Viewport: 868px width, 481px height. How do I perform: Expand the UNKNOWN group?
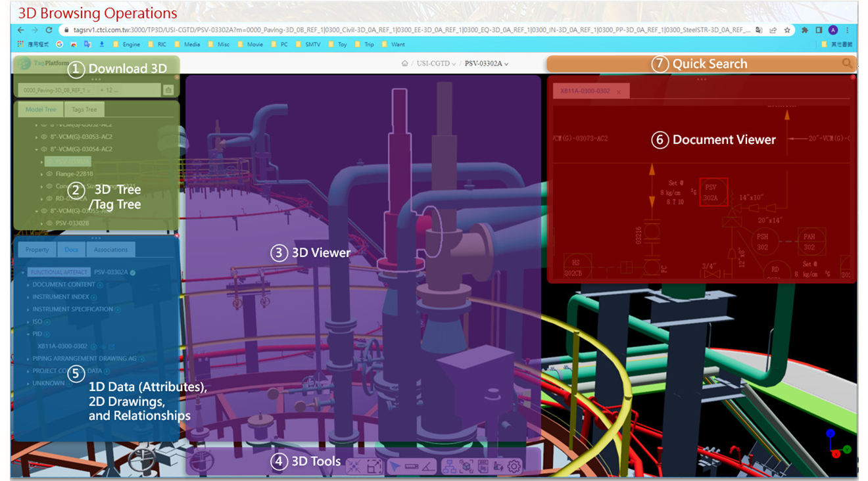(28, 384)
